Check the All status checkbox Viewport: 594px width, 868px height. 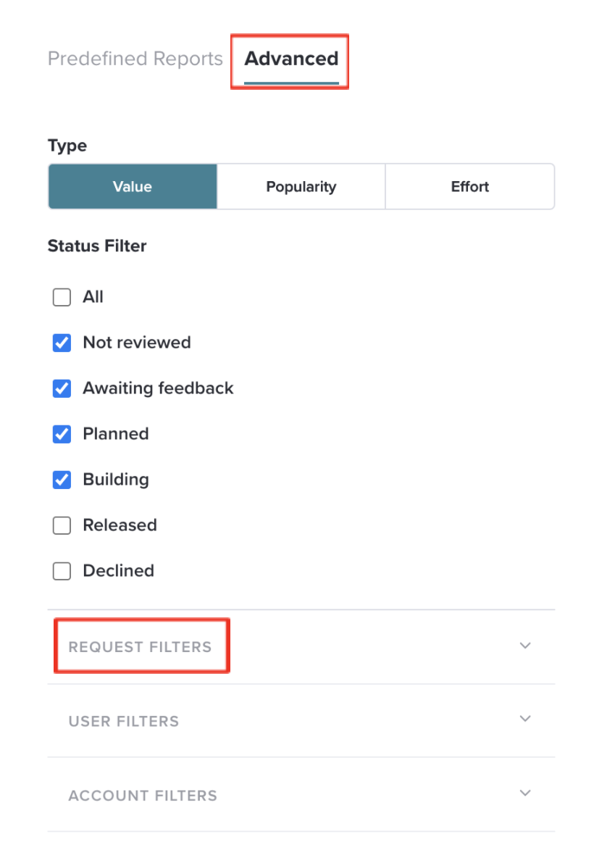pos(62,297)
